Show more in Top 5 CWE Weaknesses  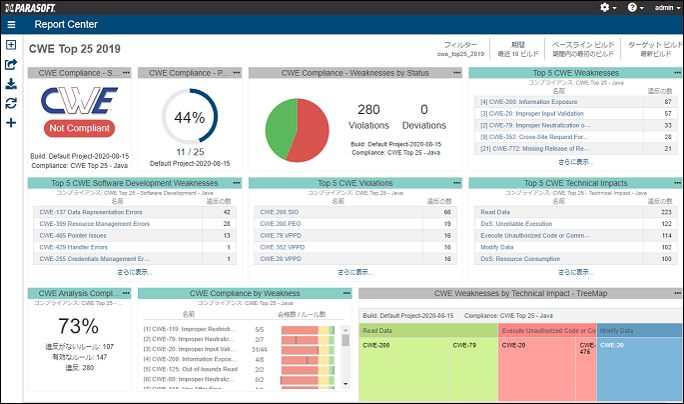pos(576,162)
